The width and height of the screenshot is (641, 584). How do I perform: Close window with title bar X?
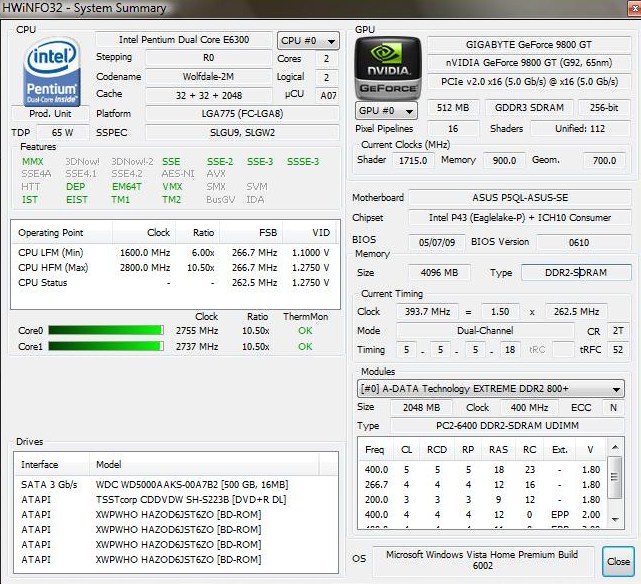634,8
